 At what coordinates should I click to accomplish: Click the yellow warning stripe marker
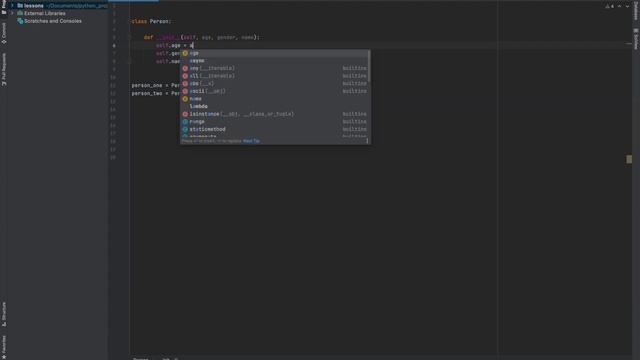coord(629,159)
